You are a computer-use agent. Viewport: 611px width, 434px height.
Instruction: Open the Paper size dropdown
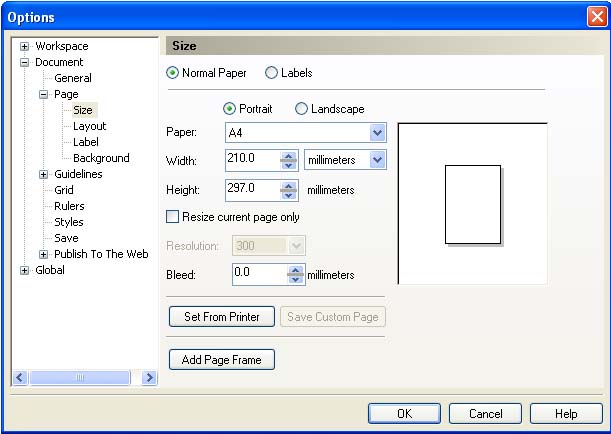[x=377, y=133]
